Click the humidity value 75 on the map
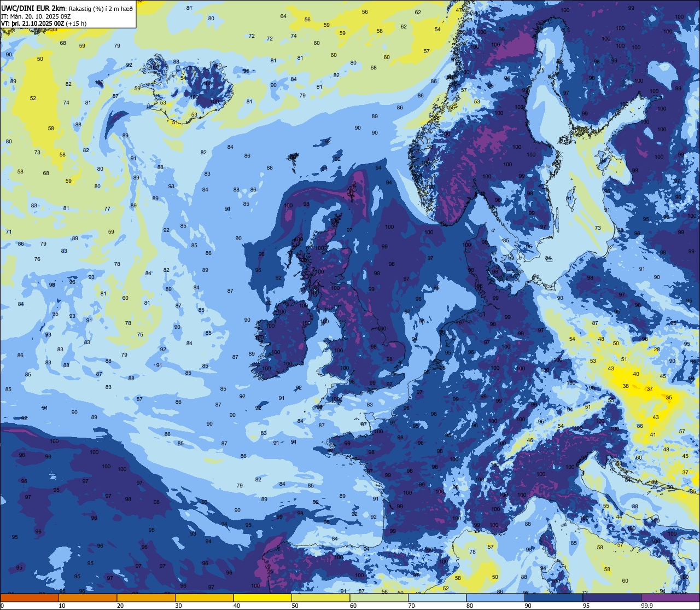 tap(140, 335)
